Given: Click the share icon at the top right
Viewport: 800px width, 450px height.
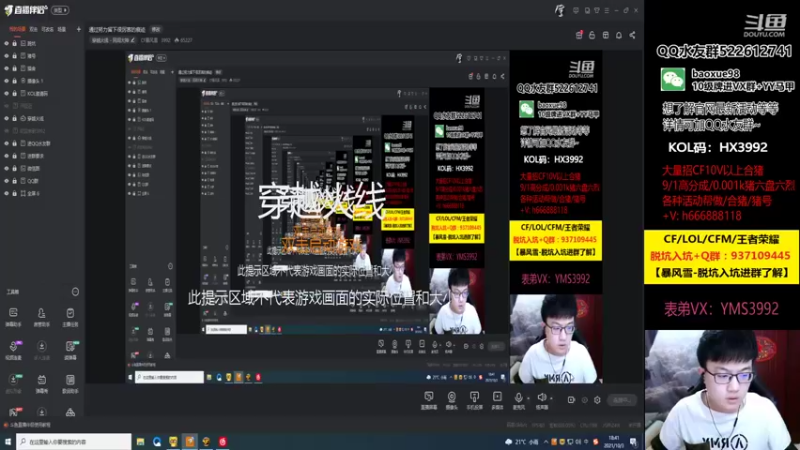Looking at the screenshot, I should point(632,35).
